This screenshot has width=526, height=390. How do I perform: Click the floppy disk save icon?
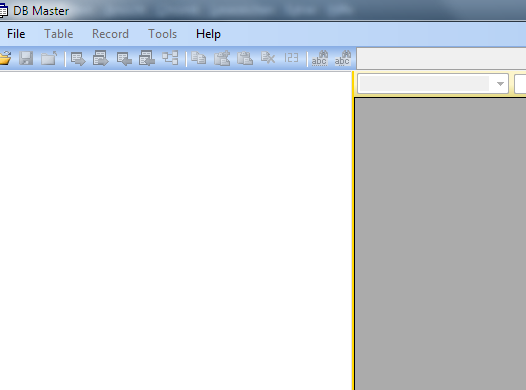[x=26, y=58]
